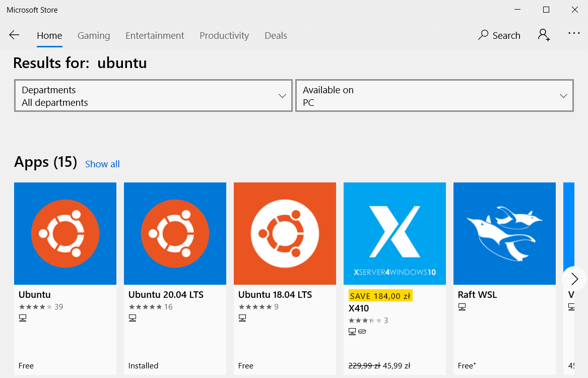
Task: Open the three-dots See more menu
Action: pos(574,33)
